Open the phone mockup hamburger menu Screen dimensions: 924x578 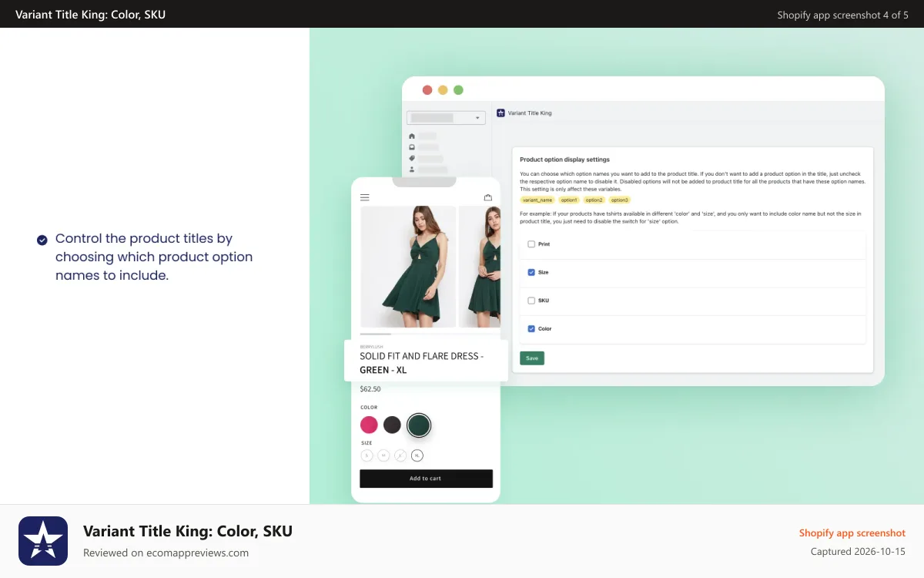tap(365, 197)
